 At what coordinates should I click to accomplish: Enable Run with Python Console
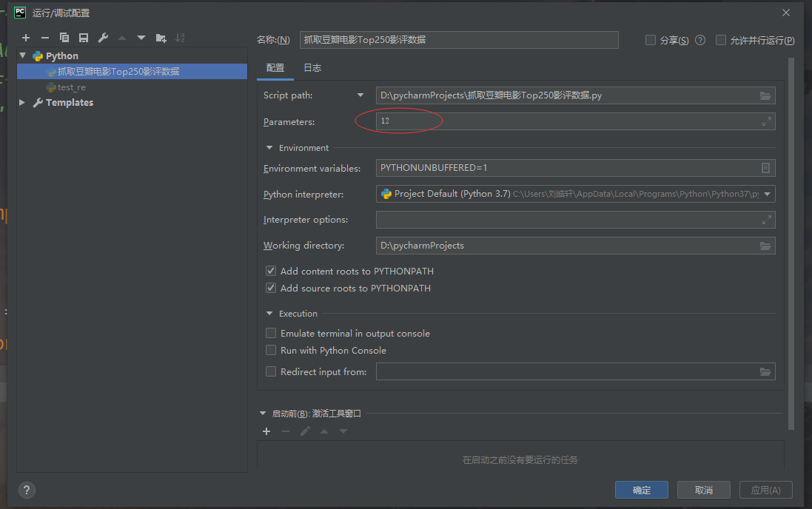[x=271, y=350]
